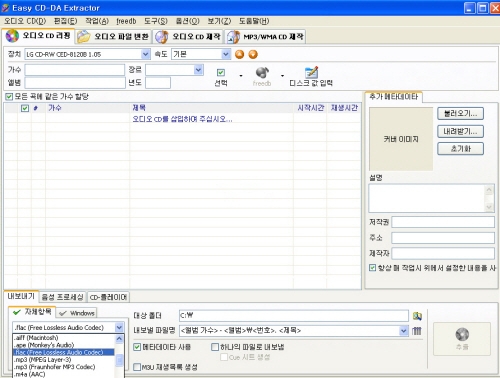500x378 pixels.
Task: Click the orange eject up arrow icon
Action: click(239, 54)
